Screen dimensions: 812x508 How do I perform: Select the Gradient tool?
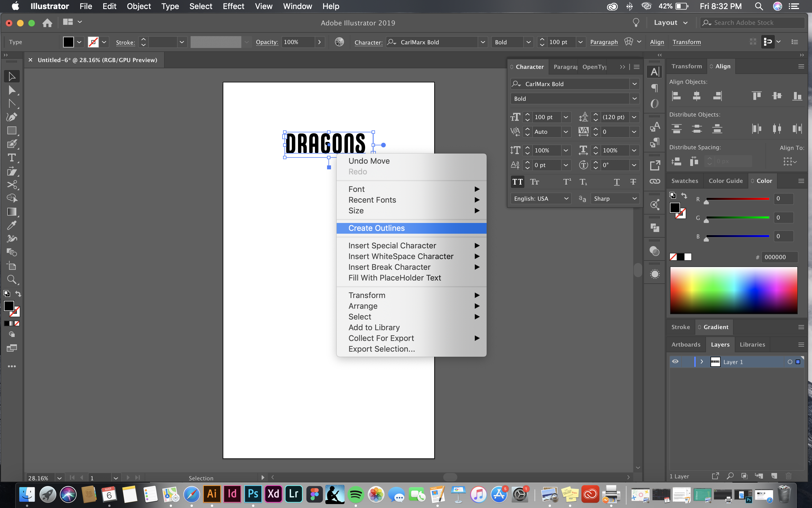[12, 212]
